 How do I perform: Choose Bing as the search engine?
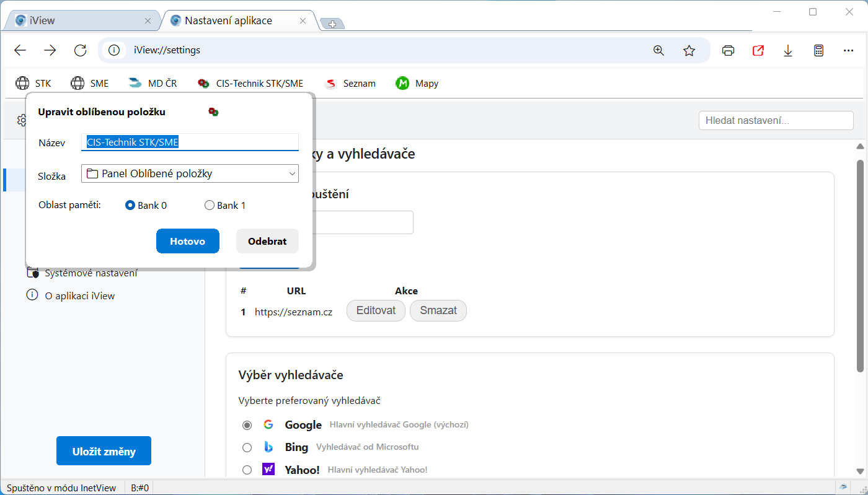(247, 447)
